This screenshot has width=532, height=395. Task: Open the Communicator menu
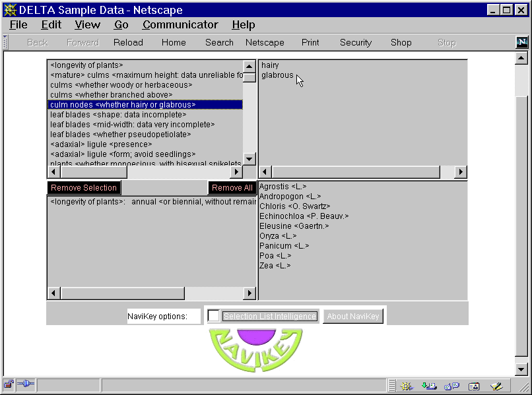click(x=180, y=25)
